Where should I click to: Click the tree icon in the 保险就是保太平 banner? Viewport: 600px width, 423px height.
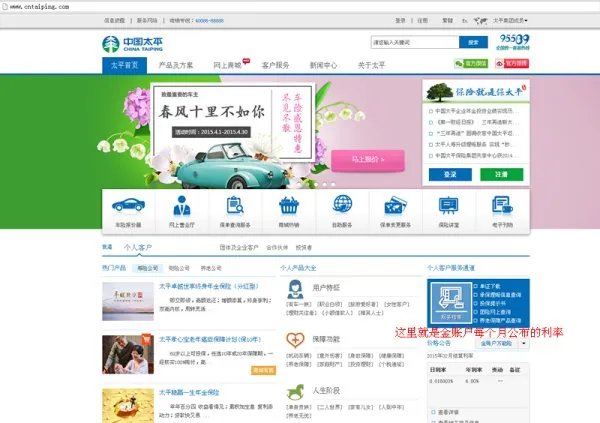click(x=440, y=92)
